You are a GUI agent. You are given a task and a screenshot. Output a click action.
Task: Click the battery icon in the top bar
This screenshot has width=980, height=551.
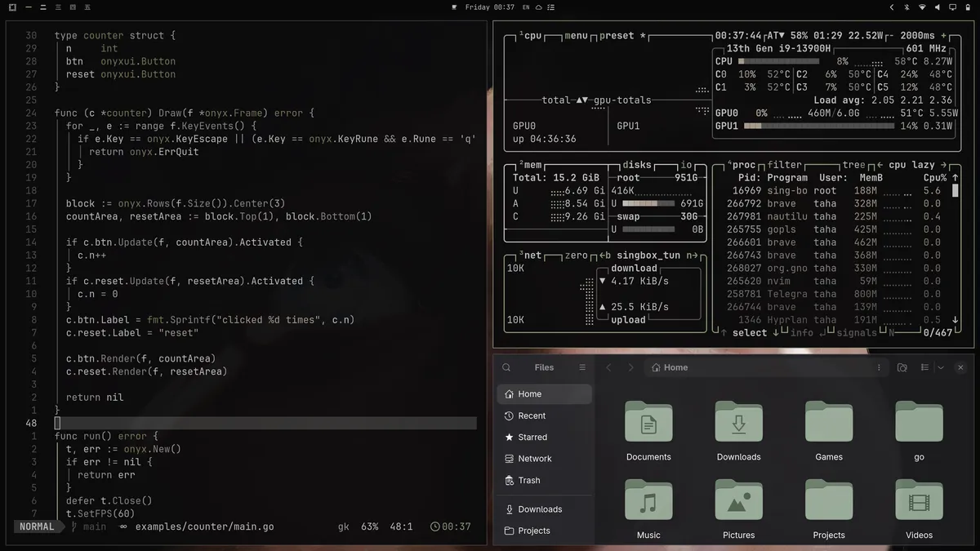[x=968, y=7]
